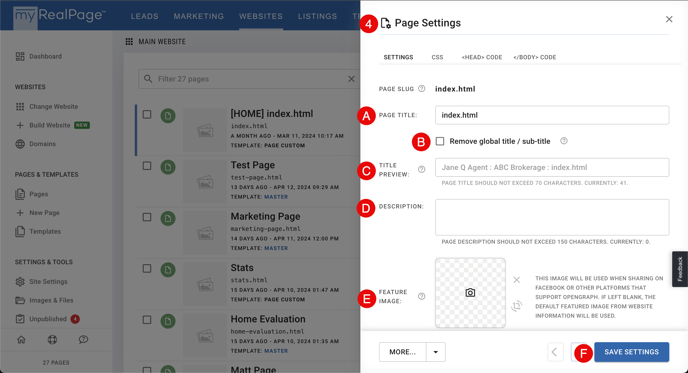Open the LEADS top menu
This screenshot has width=688, height=373.
[x=144, y=16]
